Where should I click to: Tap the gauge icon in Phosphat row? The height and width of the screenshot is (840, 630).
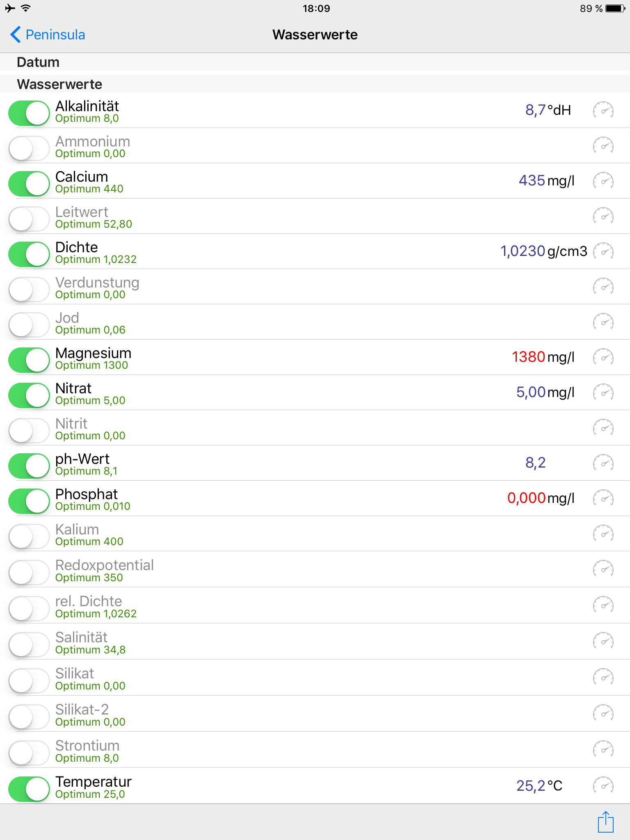603,498
